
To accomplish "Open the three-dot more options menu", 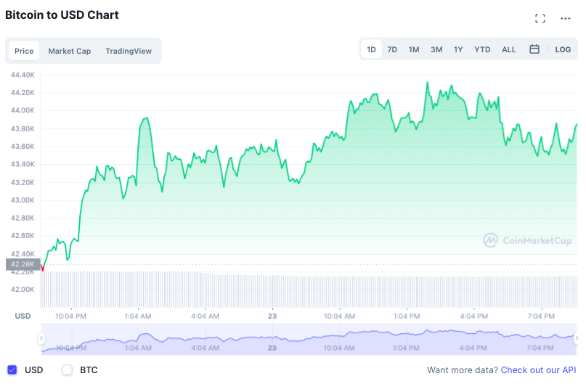I will 565,18.
